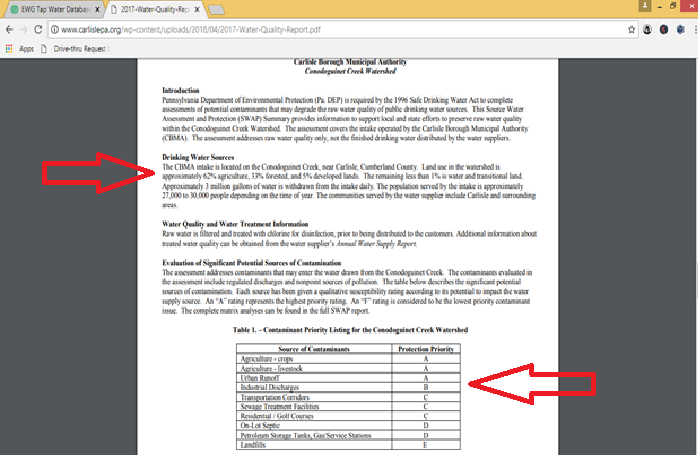Click the Introduction heading

point(180,90)
